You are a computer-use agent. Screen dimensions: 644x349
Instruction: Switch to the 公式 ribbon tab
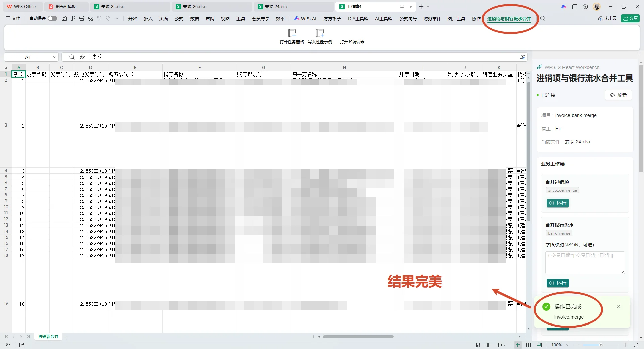pos(179,19)
